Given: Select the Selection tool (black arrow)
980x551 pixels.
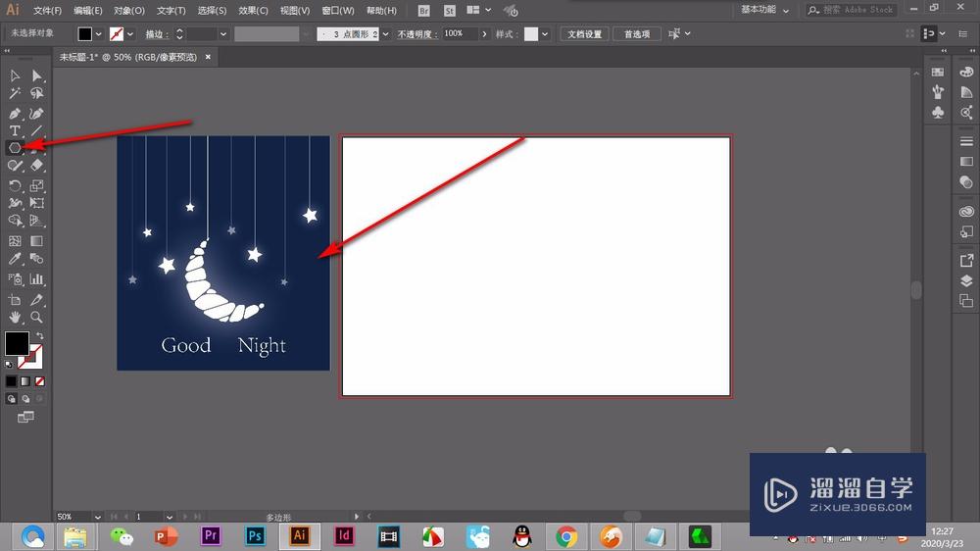Looking at the screenshot, I should pos(15,75).
